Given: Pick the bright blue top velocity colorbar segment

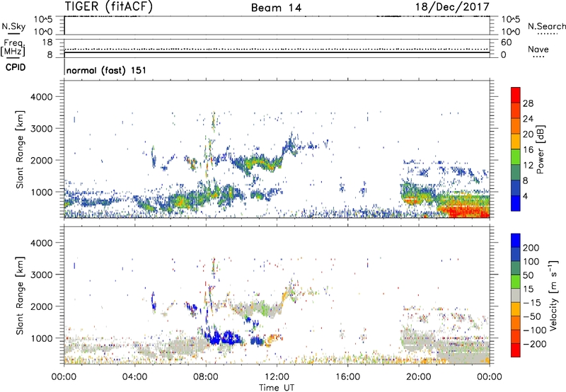Looking at the screenshot, I should click(516, 241).
